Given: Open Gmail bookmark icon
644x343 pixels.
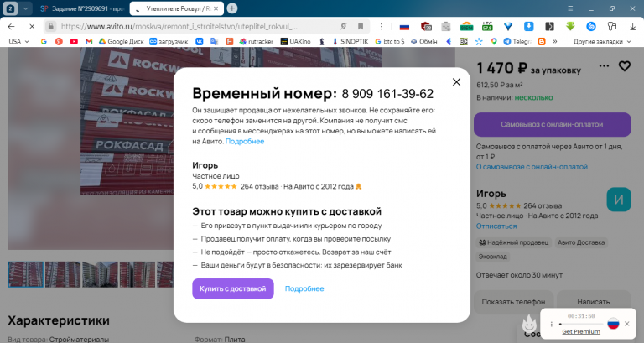Looking at the screenshot, I should (x=89, y=41).
